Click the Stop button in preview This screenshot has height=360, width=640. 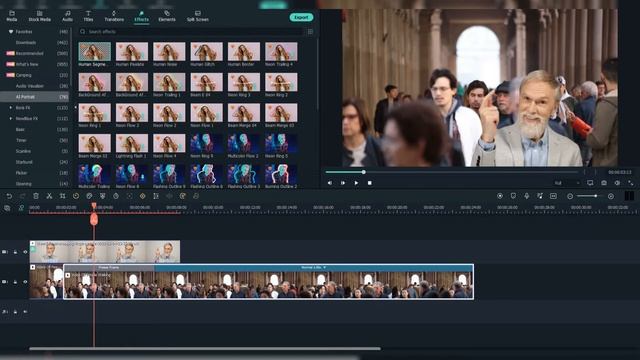369,183
